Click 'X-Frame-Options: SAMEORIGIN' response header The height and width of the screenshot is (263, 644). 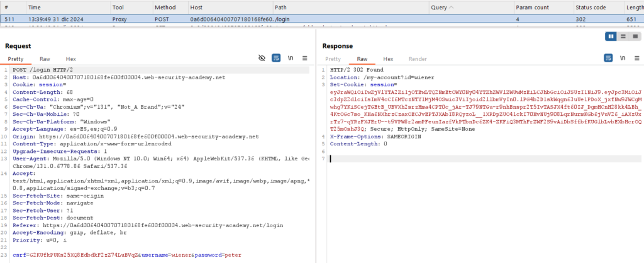[375, 137]
